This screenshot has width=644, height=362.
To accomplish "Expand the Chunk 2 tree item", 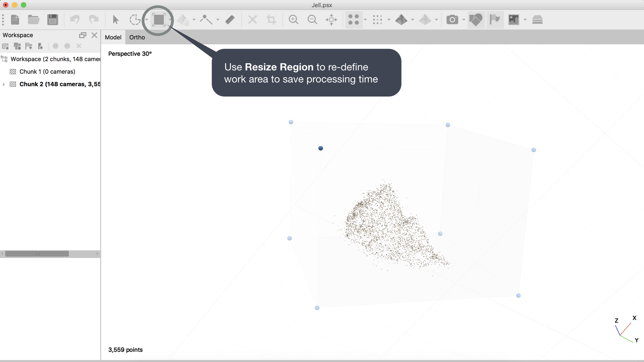I will (4, 84).
